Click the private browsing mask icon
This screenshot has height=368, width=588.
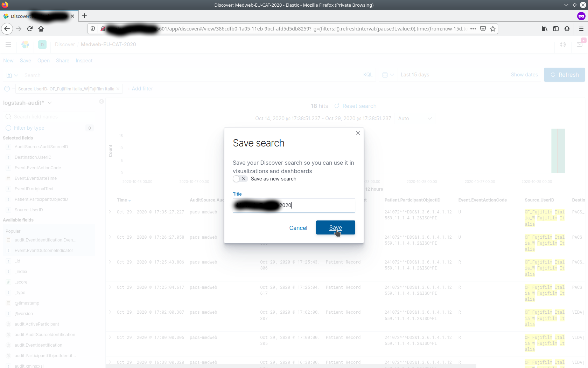[581, 16]
